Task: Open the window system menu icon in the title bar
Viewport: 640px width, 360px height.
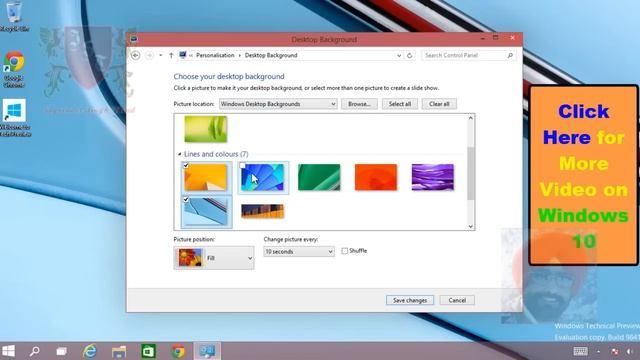Action: tap(133, 39)
